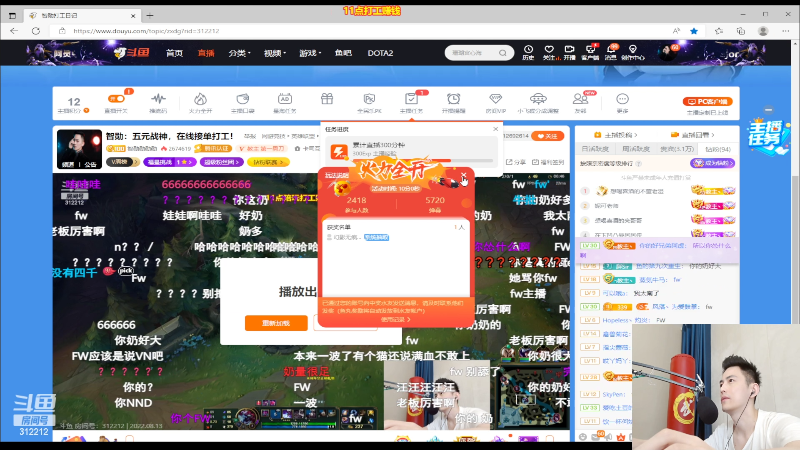The height and width of the screenshot is (450, 800).
Task: Open the 分类 dropdown in the navigation bar
Action: [x=240, y=53]
